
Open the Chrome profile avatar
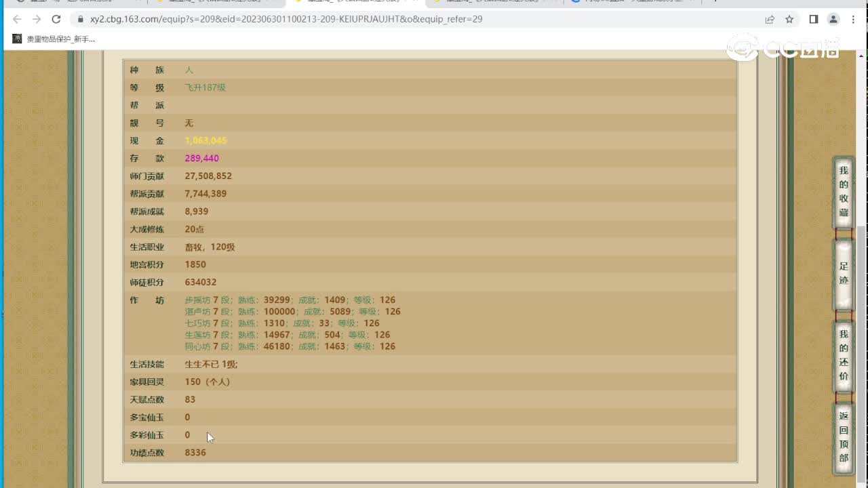tap(833, 19)
